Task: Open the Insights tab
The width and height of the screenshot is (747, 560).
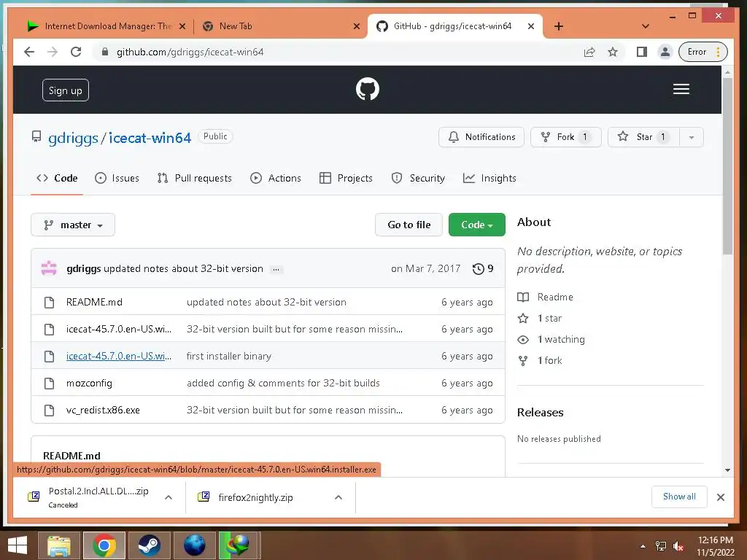Action: click(489, 178)
